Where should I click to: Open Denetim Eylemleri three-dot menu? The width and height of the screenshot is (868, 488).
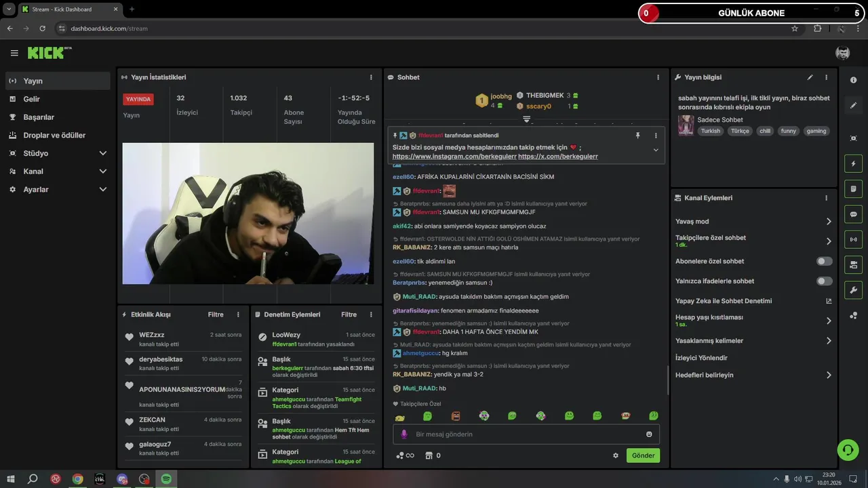point(371,314)
